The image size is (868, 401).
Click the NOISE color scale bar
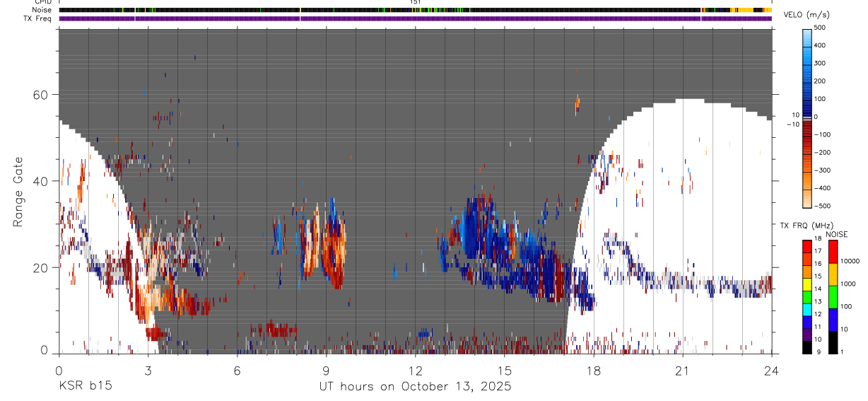pyautogui.click(x=833, y=296)
